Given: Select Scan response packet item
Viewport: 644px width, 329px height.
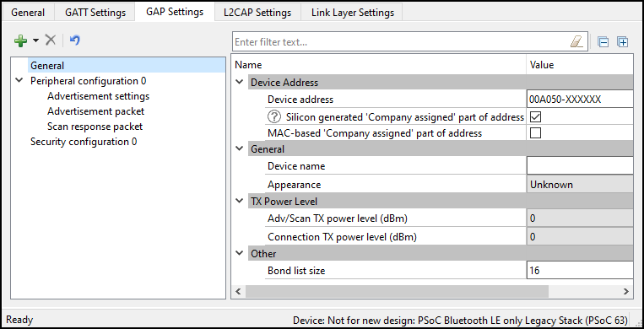Looking at the screenshot, I should tap(95, 127).
